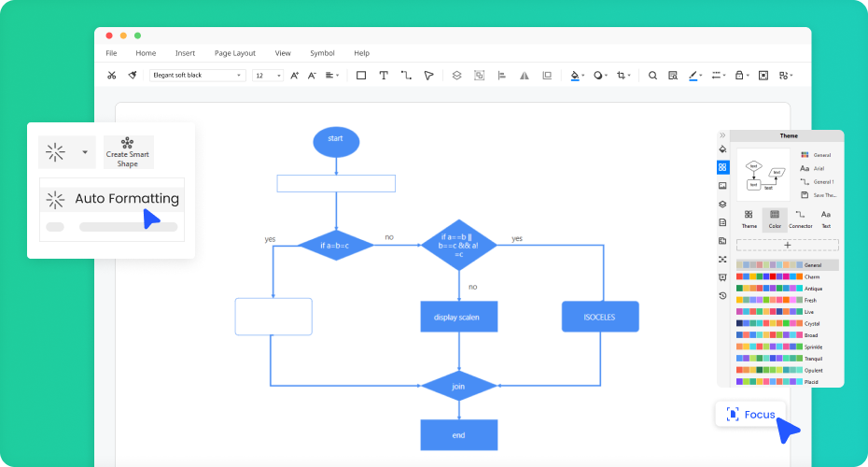Screen dimensions: 868x467
Task: Choose the Connector tool in toolbar
Action: tap(406, 76)
